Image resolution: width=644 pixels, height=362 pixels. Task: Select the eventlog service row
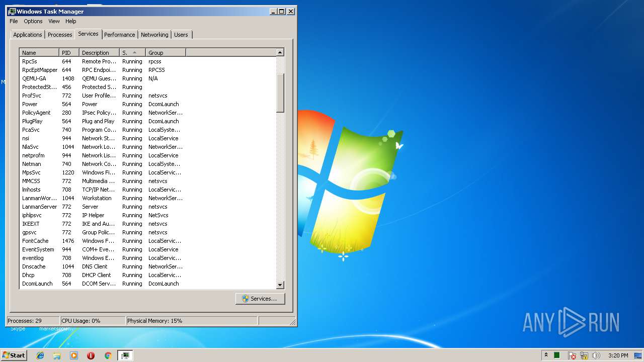(x=148, y=258)
